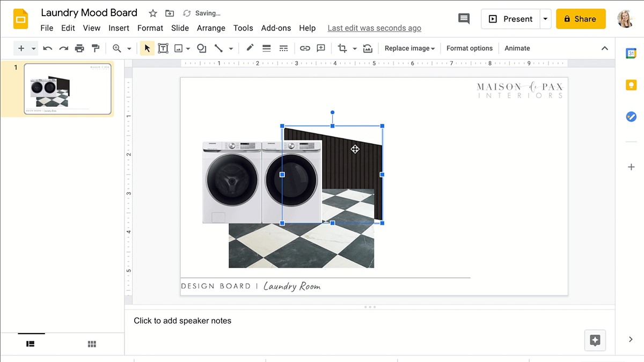
Task: Insert a comment on the image
Action: (x=320, y=48)
